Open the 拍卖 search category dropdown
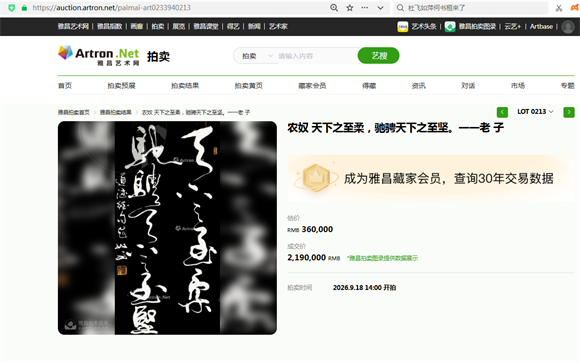Image resolution: width=580 pixels, height=362 pixels. pos(257,56)
